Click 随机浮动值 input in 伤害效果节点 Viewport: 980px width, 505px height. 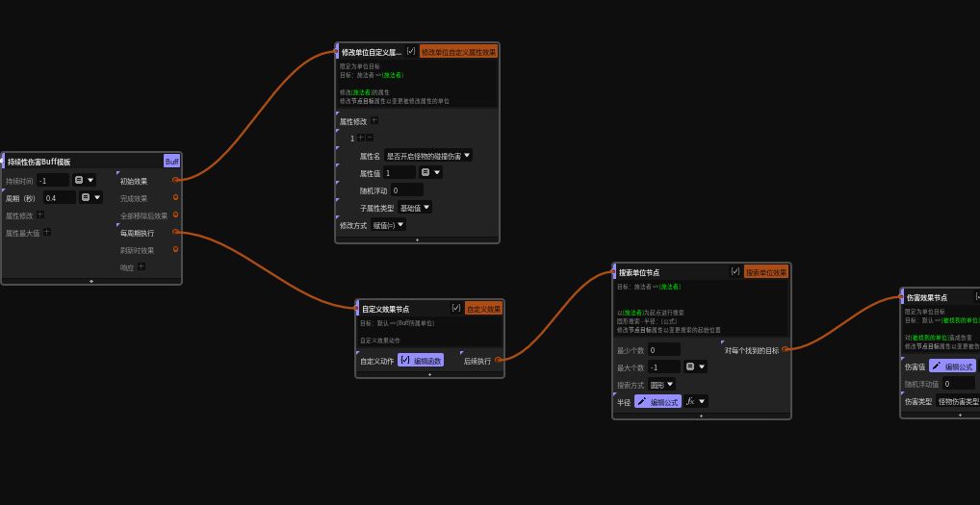(x=958, y=384)
